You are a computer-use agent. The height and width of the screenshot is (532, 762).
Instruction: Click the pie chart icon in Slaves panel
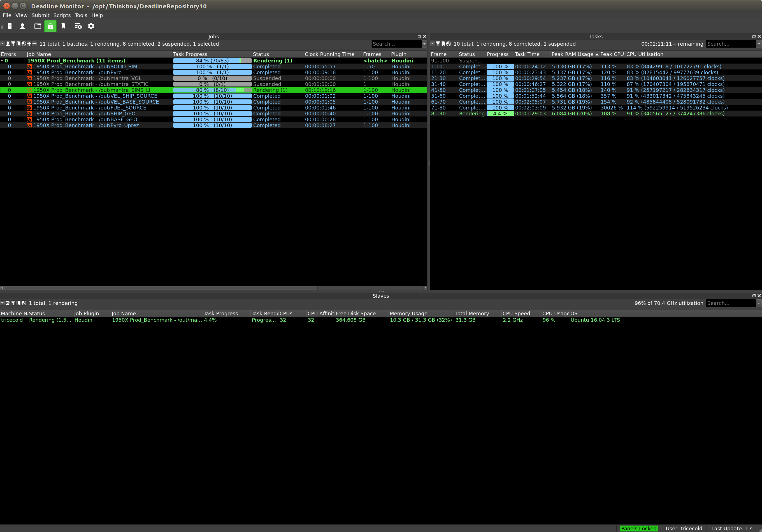[24, 303]
